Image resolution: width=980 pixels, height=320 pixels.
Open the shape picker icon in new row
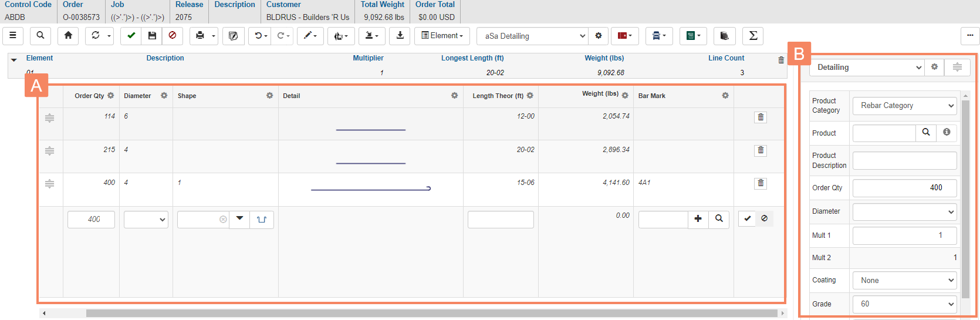[262, 220]
